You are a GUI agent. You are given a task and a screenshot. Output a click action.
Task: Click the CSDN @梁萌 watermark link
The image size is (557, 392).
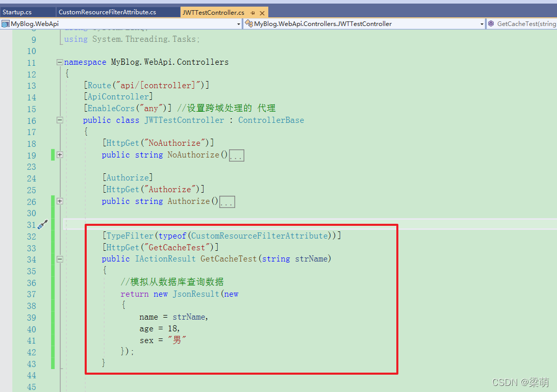tap(520, 382)
